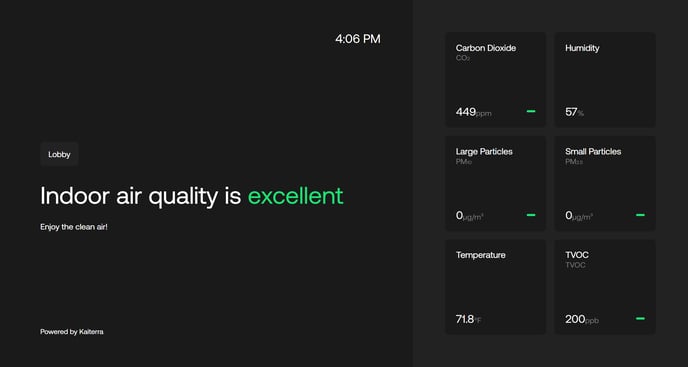
Task: Click the 'Enjoy the clean air!' message
Action: [x=74, y=227]
